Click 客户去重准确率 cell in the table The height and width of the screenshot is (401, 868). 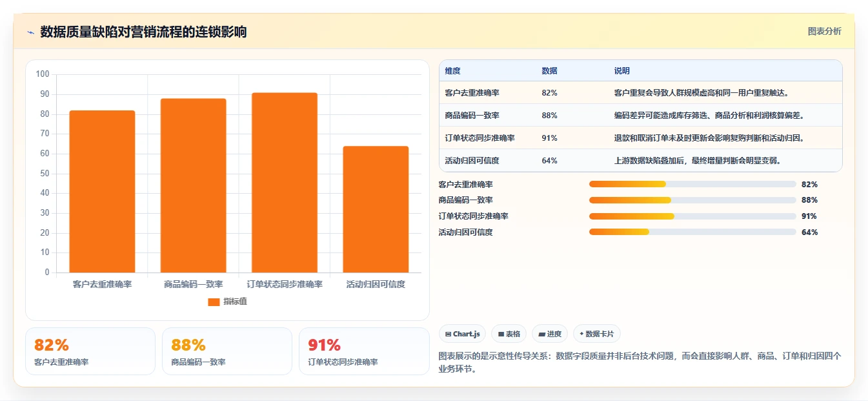click(472, 93)
